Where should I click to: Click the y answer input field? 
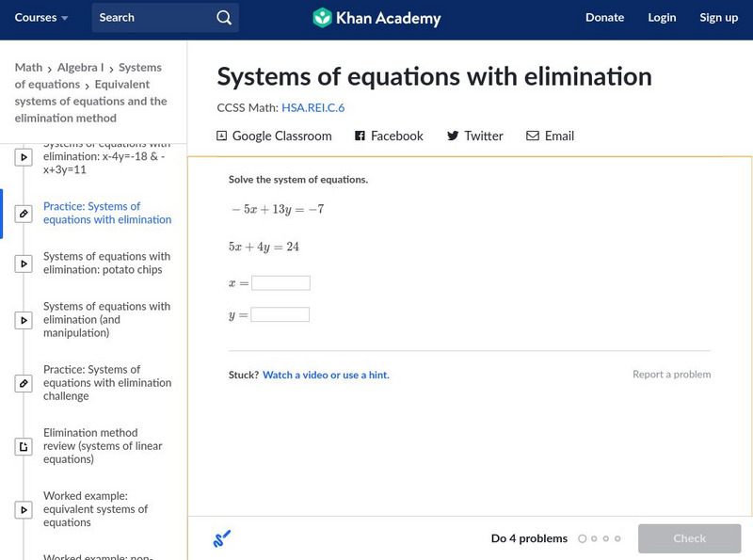(280, 315)
